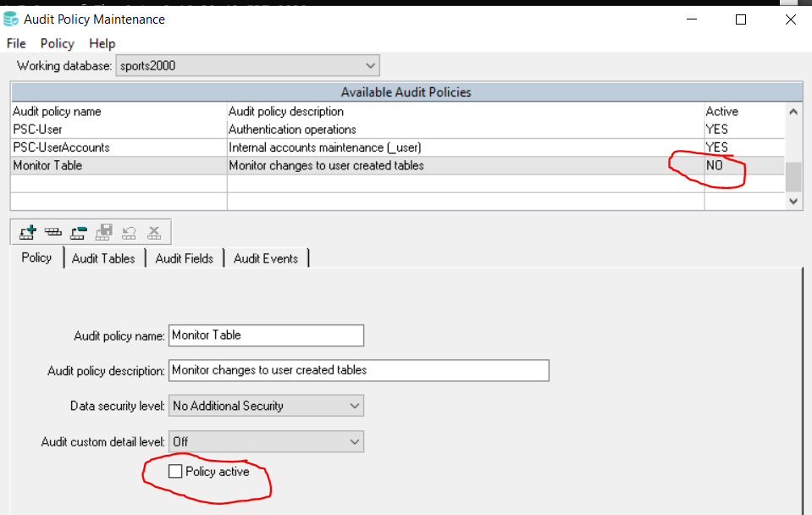Go to the Audit Fields tab
Screen dimensions: 812x515
pyautogui.click(x=185, y=258)
